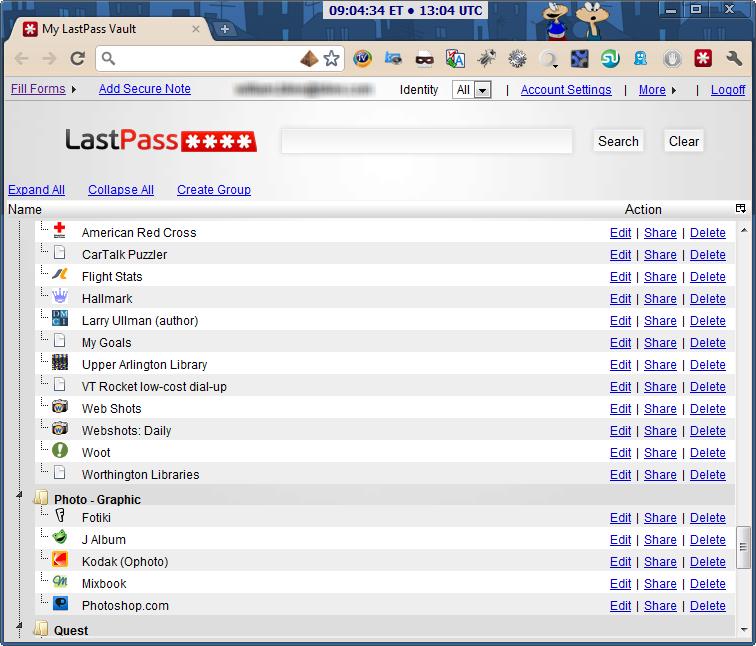
Task: Delete the My Goals entry
Action: coord(707,343)
